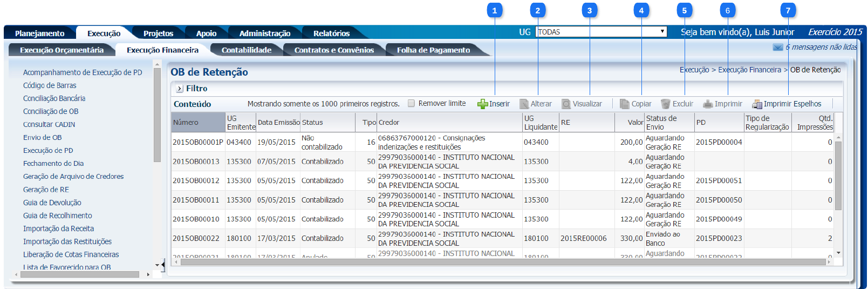Open the unread messages envelope icon
Viewport: 868px width, 289px height.
coord(777,48)
